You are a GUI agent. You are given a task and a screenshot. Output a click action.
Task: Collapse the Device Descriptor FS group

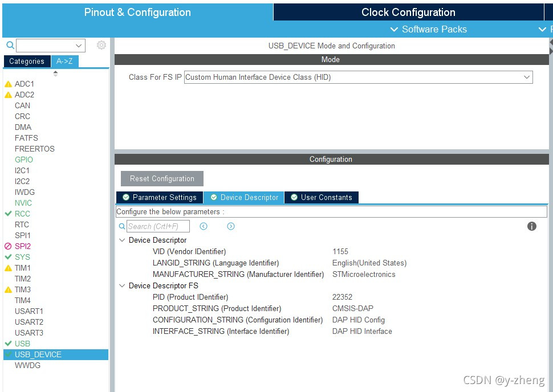click(x=122, y=285)
